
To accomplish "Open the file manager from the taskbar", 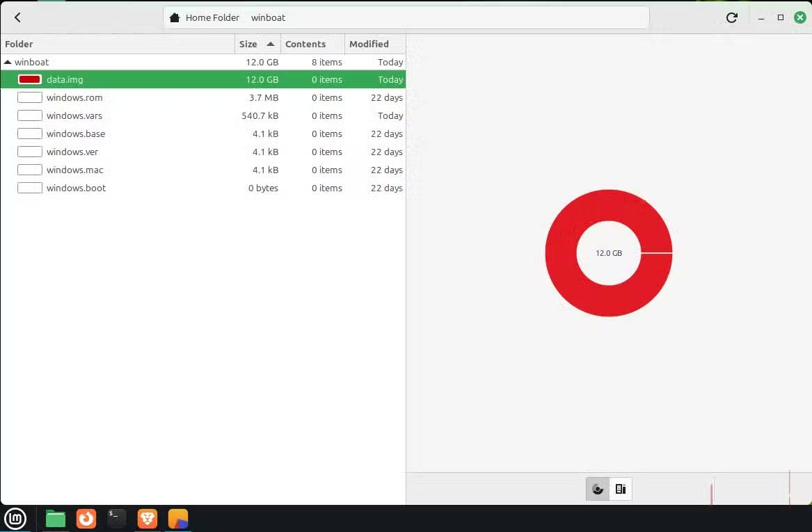I will [x=55, y=518].
